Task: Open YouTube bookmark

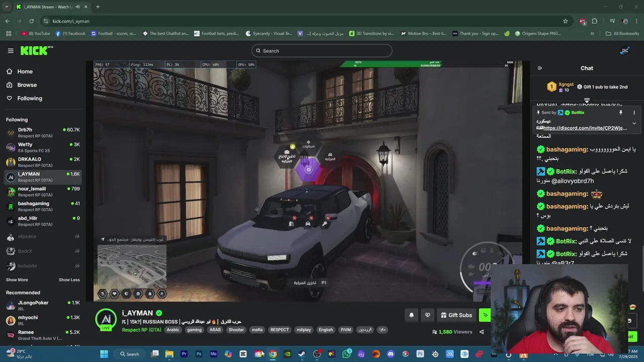Action: [36, 34]
